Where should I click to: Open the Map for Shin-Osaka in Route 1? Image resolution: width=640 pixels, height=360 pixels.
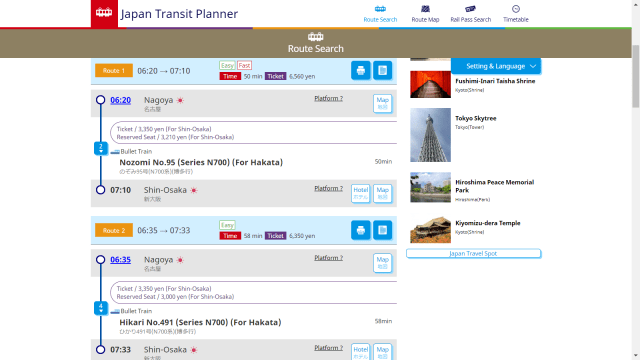click(x=382, y=193)
